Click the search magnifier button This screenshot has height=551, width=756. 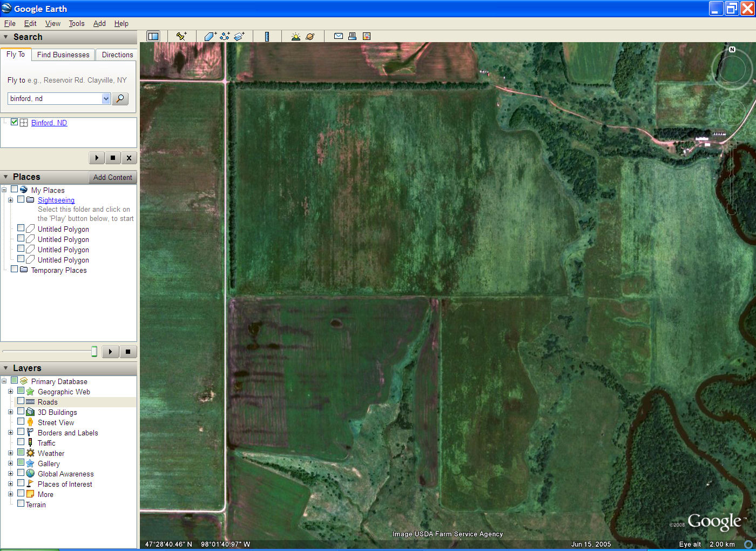coord(120,98)
